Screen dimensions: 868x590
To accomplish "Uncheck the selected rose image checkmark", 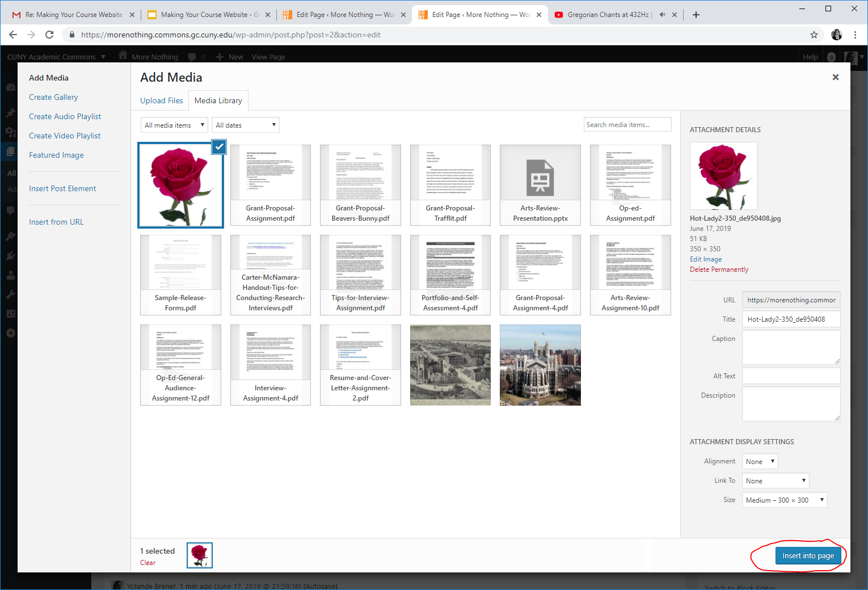I will (219, 146).
